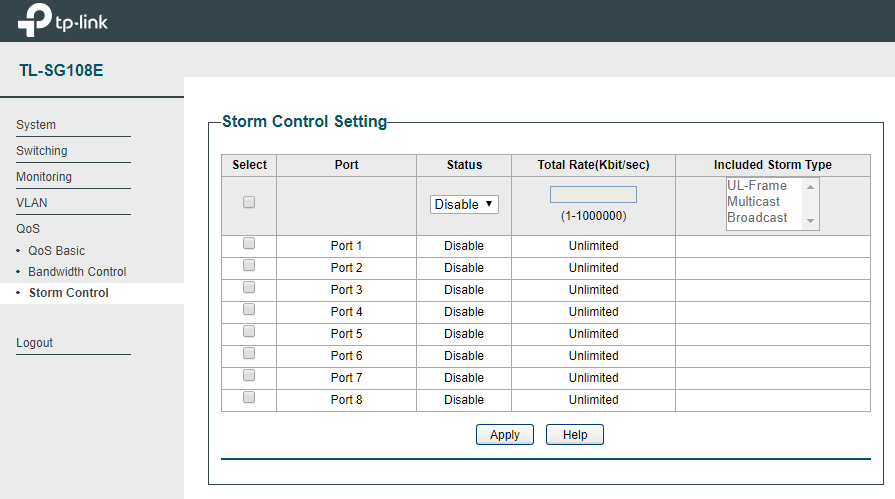Go to Bandwidth Control page
The width and height of the screenshot is (895, 499).
(77, 272)
